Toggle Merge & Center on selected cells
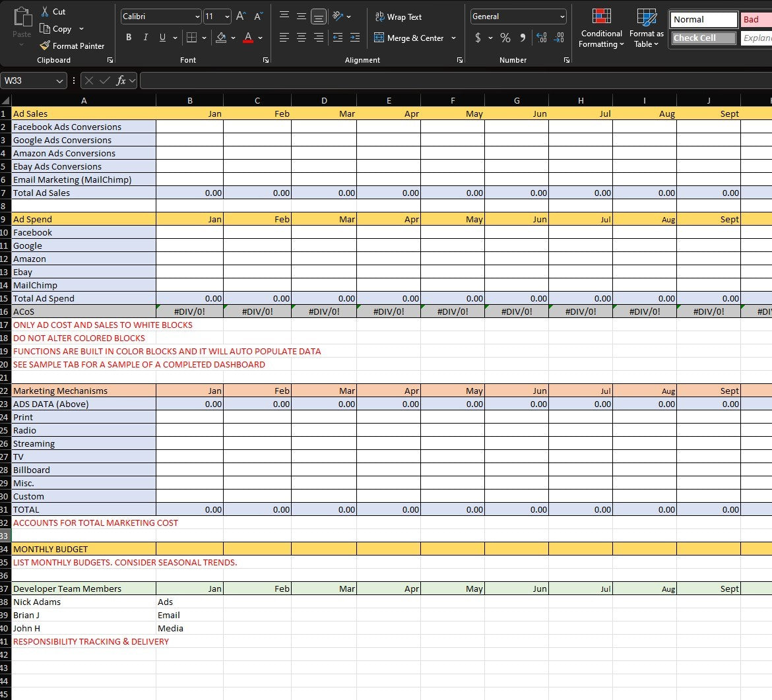Screen dimensions: 772x700 point(408,38)
